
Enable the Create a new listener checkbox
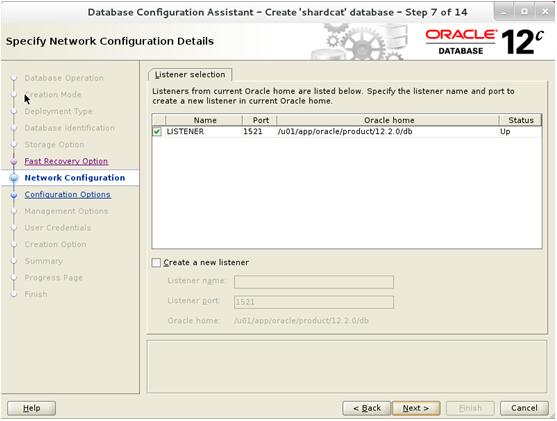pos(156,263)
